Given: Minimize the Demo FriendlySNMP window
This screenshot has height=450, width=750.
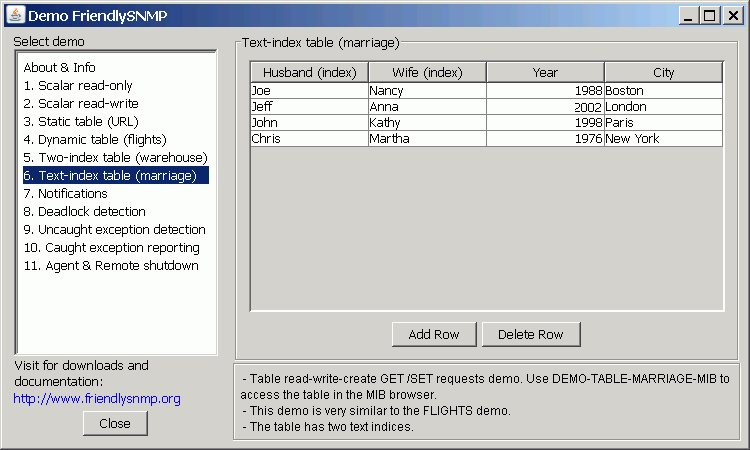Looking at the screenshot, I should coord(688,15).
